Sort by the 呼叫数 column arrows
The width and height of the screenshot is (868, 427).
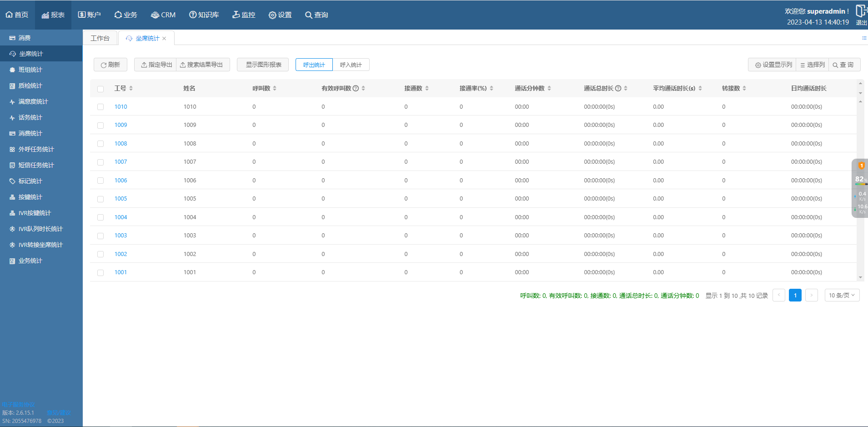click(275, 88)
